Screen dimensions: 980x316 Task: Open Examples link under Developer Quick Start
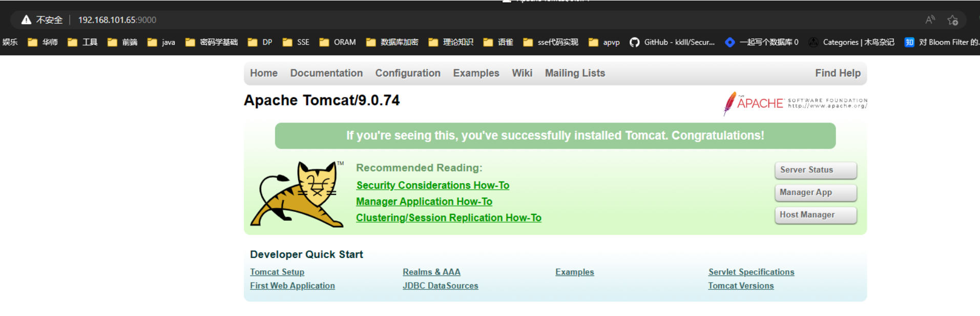click(x=575, y=272)
